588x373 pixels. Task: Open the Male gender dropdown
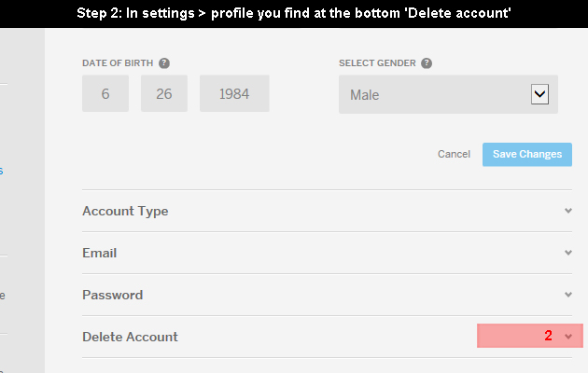448,94
